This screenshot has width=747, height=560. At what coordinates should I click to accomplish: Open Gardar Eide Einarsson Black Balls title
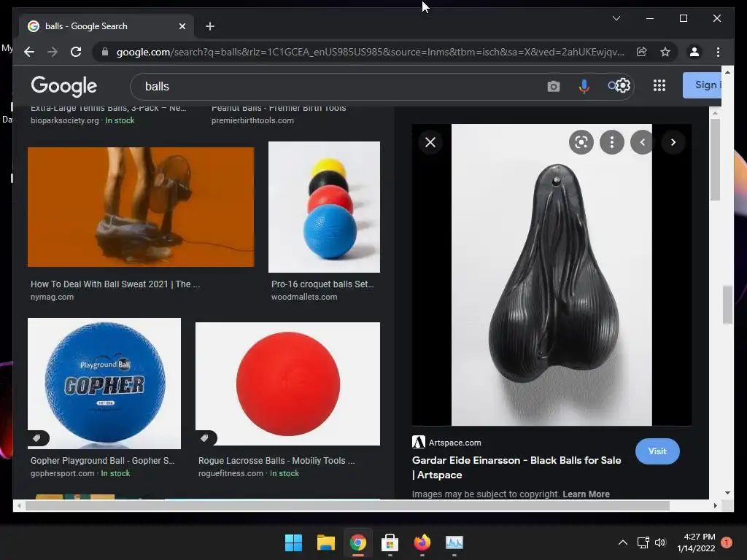tap(516, 467)
